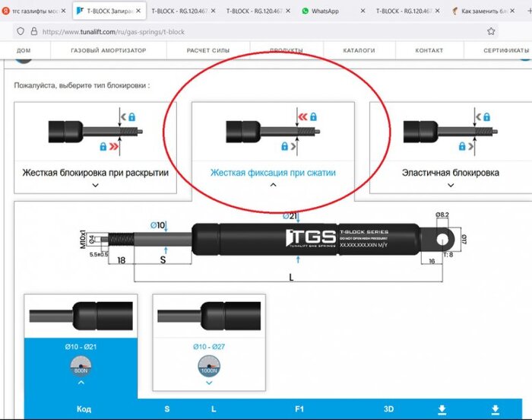Open СЕРТИФИКАТЫ menu item
The image size is (532, 420).
[x=506, y=51]
